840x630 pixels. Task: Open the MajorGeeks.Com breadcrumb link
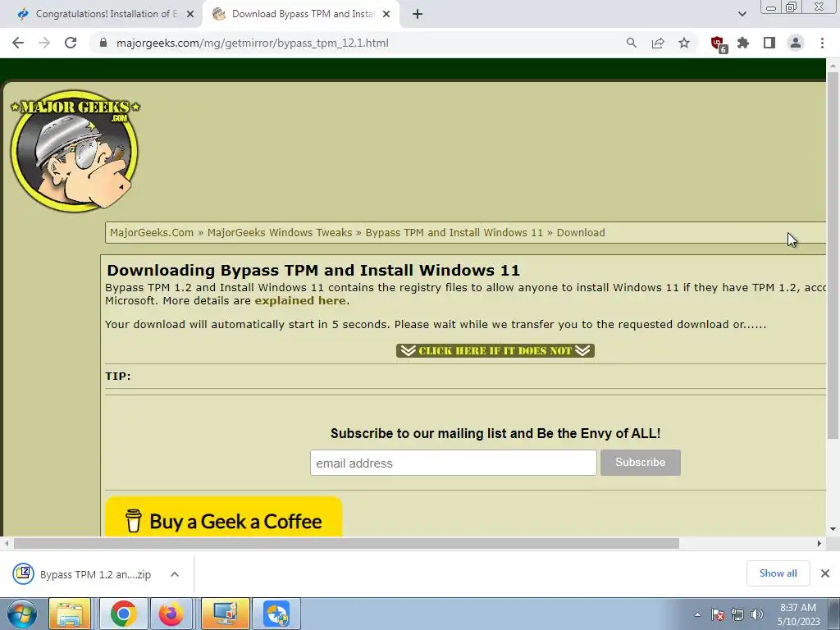tap(152, 232)
